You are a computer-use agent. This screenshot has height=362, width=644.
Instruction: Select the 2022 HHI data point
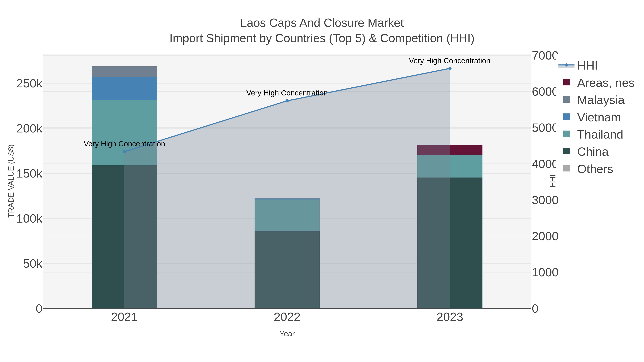[x=287, y=101]
